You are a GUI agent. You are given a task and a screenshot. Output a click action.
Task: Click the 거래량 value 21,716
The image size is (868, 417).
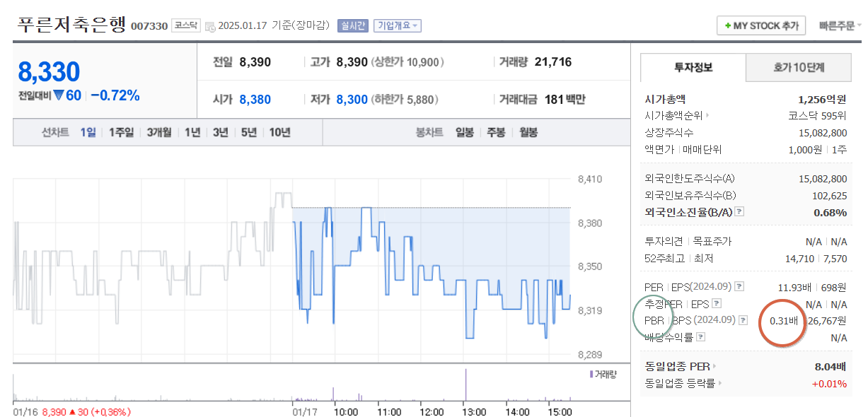pyautogui.click(x=553, y=62)
